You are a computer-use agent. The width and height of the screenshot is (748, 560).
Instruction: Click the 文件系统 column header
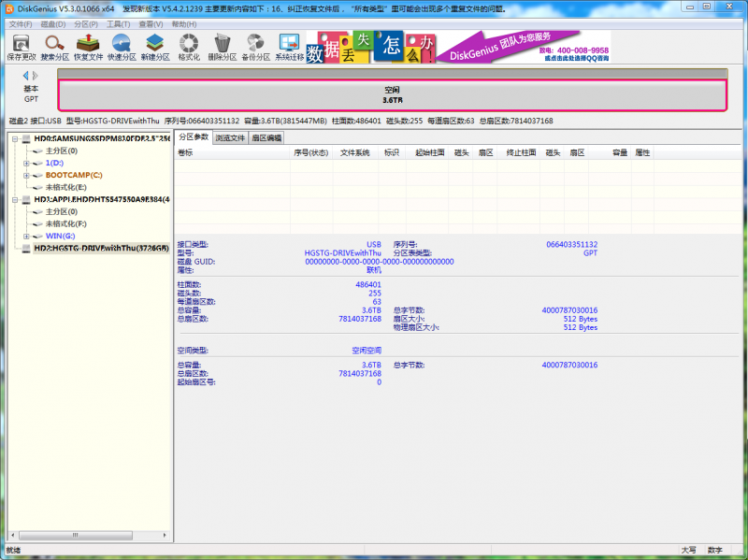pyautogui.click(x=355, y=152)
